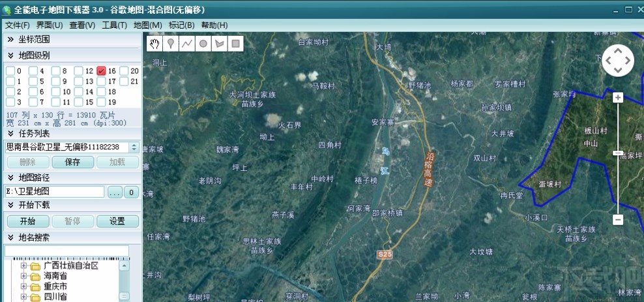The image size is (644, 302).
Task: Click the map zoom slider handle
Action: pos(618,153)
